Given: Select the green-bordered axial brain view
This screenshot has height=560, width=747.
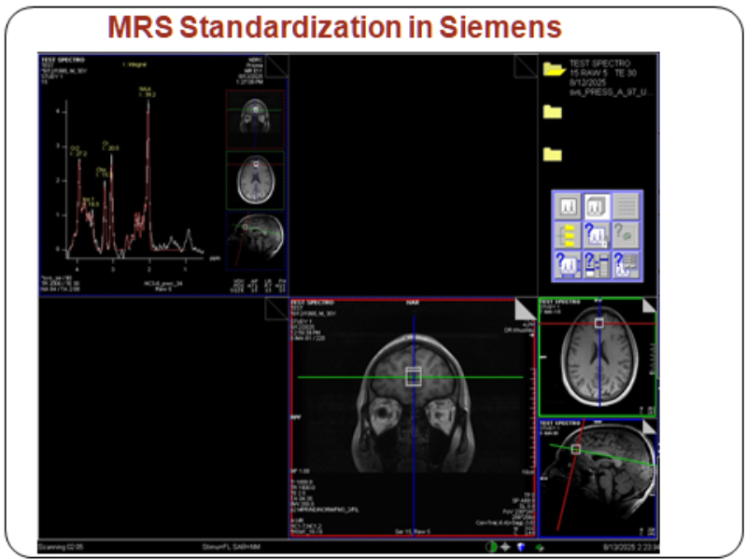Looking at the screenshot, I should [x=598, y=357].
